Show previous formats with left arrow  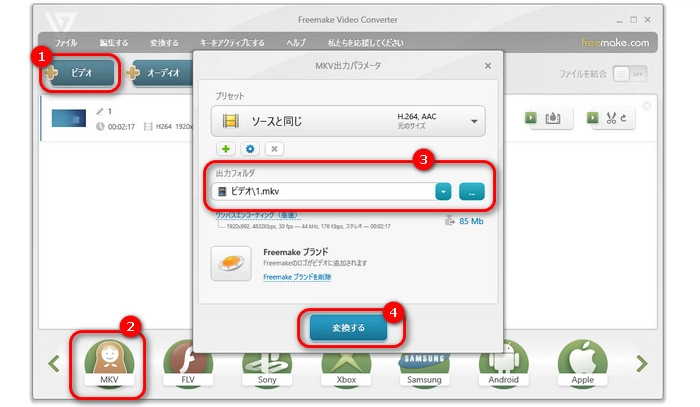[54, 364]
